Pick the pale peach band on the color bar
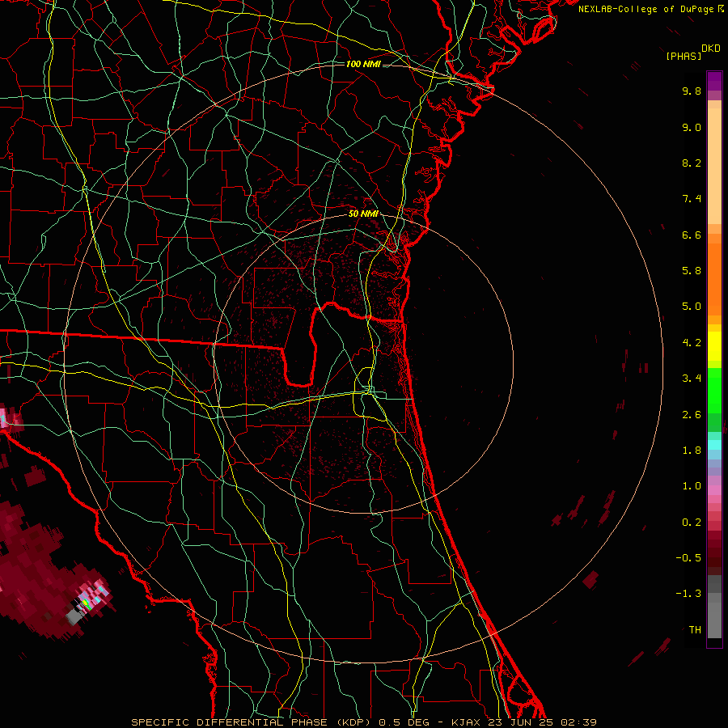The height and width of the screenshot is (728, 728). (714, 166)
